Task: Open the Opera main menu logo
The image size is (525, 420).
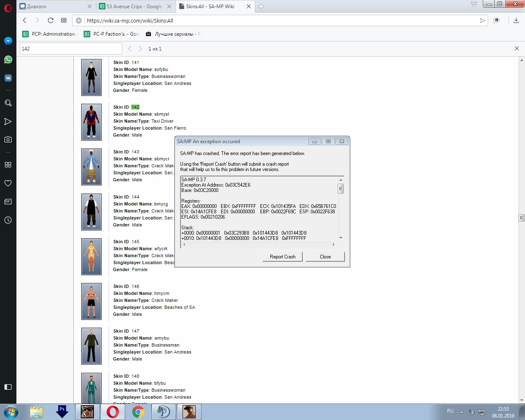Action: (8, 8)
